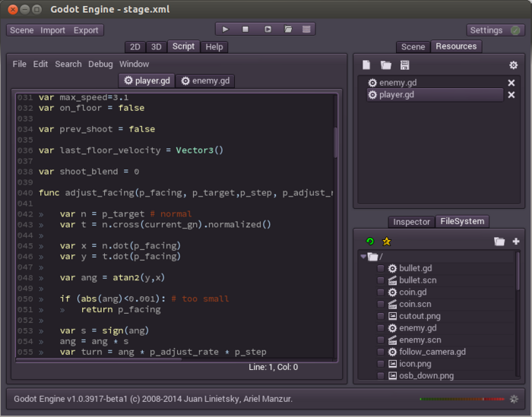Open the Search menu

68,64
